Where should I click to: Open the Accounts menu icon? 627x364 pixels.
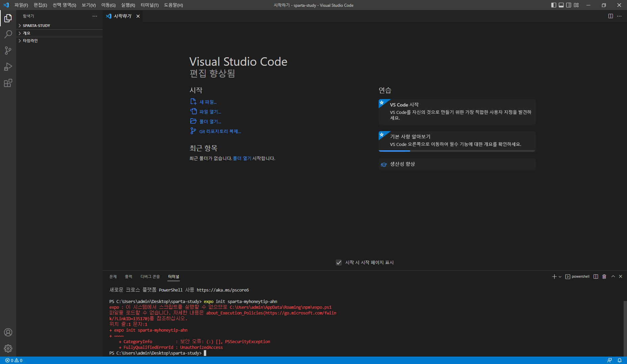coord(8,332)
